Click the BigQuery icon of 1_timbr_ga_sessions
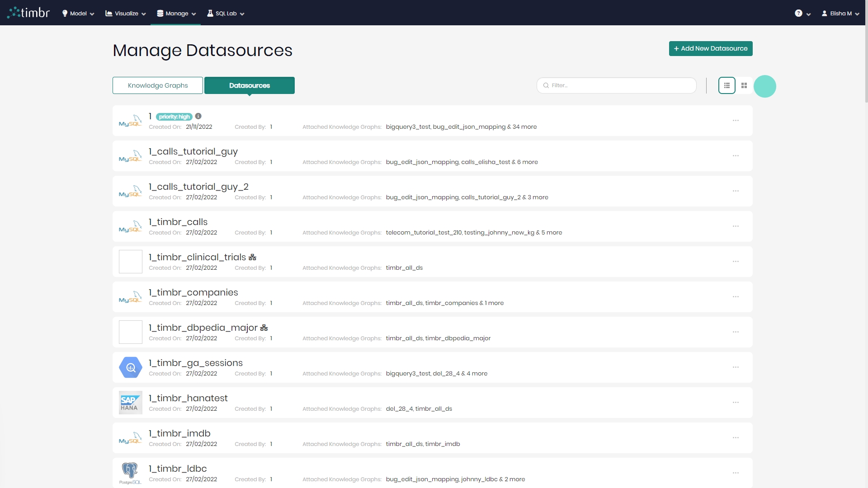 click(130, 367)
